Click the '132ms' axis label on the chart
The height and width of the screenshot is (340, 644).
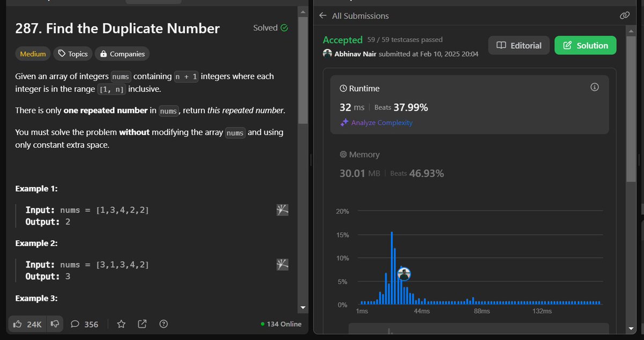[x=542, y=312]
